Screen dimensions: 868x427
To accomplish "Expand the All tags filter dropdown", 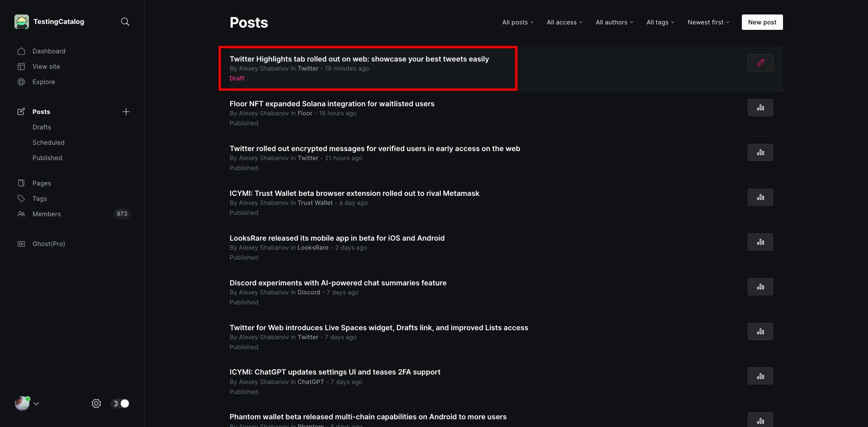I will [660, 22].
